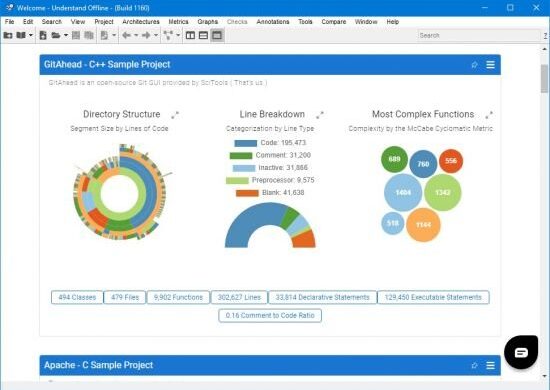
Task: Open the GitAhead project hamburger menu
Action: [x=490, y=65]
